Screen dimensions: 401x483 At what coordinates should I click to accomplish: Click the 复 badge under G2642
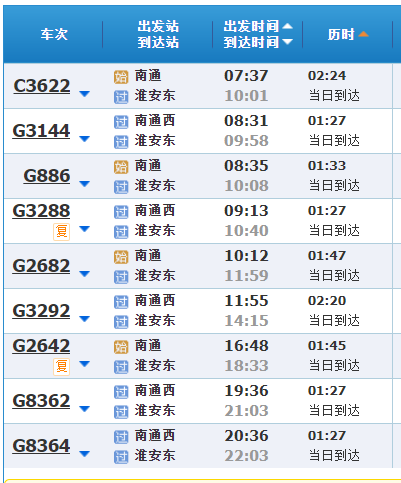click(x=61, y=367)
